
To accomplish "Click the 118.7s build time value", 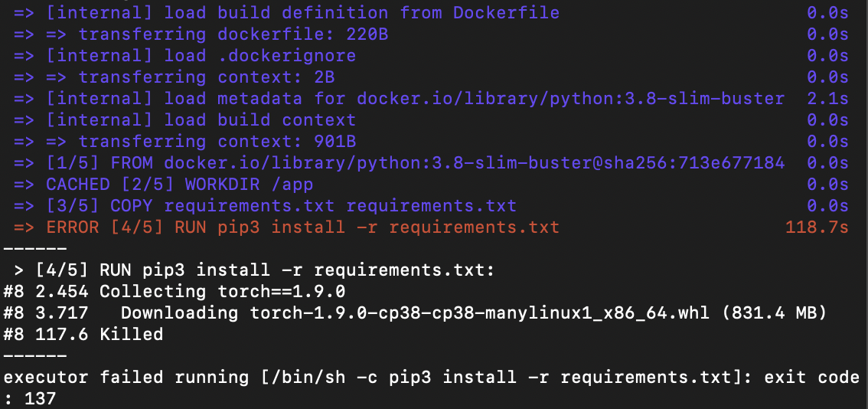I will pyautogui.click(x=817, y=227).
